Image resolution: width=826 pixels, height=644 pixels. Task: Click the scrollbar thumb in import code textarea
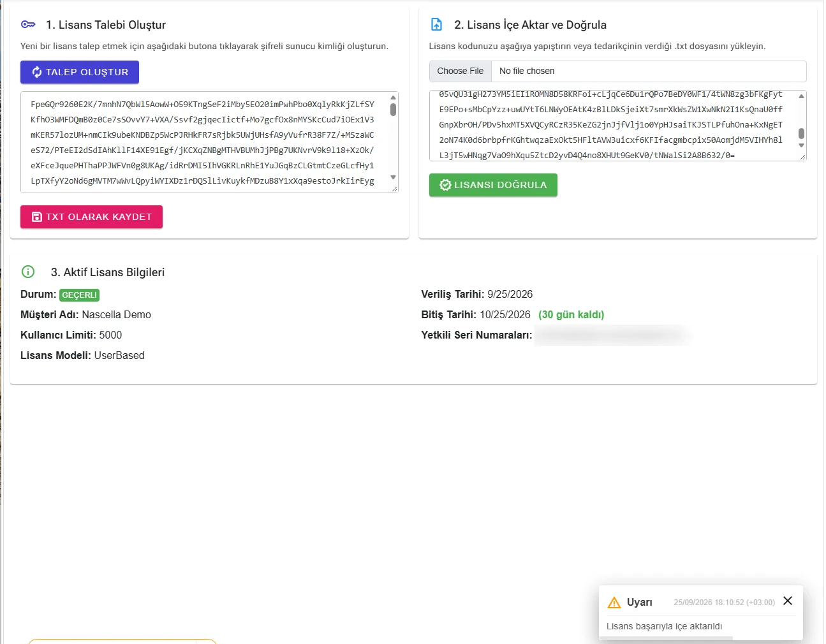point(801,133)
